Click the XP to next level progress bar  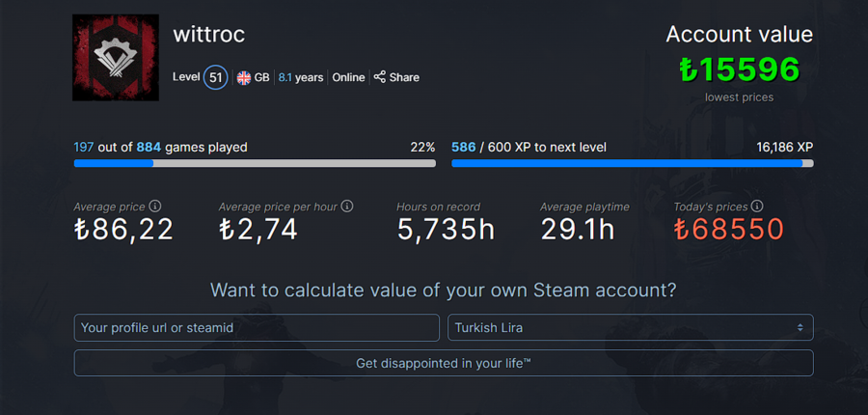(632, 163)
